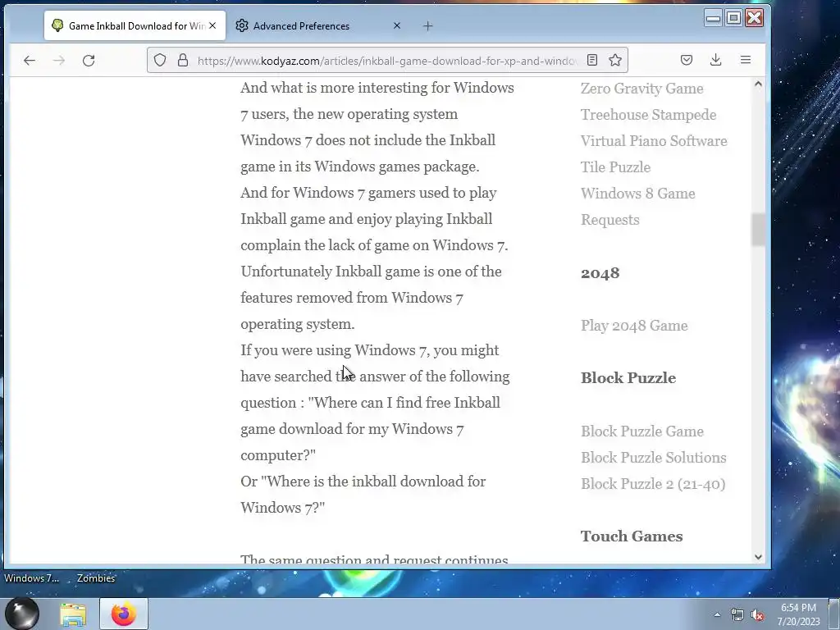Close the Advanced Preferences tab

pyautogui.click(x=397, y=25)
